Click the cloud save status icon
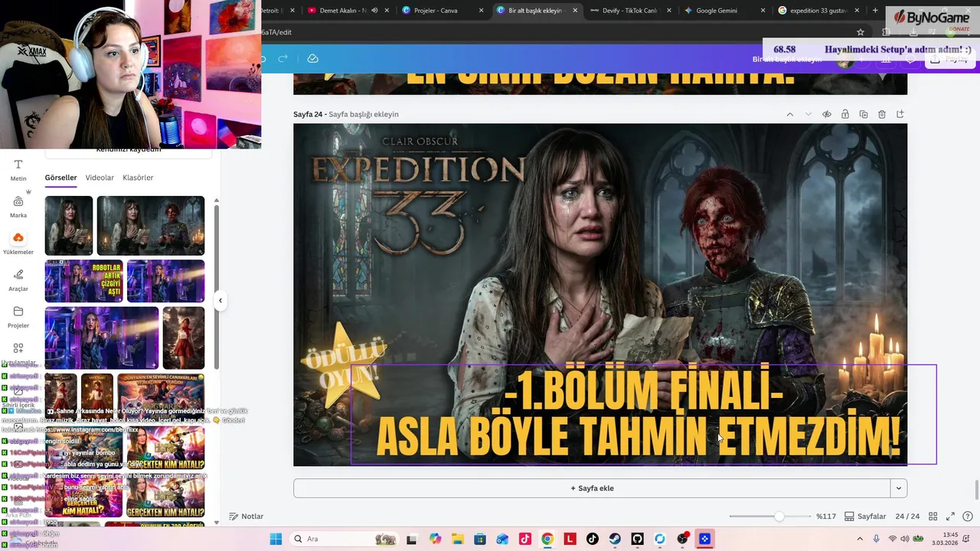Screen dimensions: 980x551 click(x=312, y=59)
